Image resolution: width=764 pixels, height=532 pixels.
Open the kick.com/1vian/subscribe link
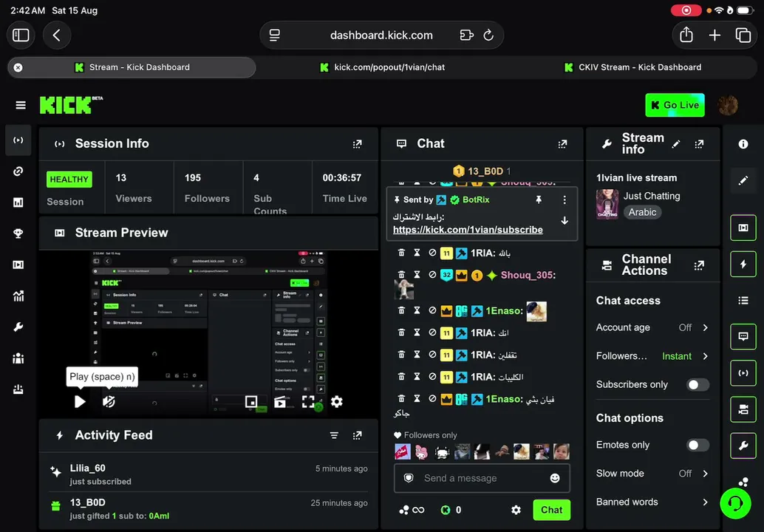tap(468, 230)
